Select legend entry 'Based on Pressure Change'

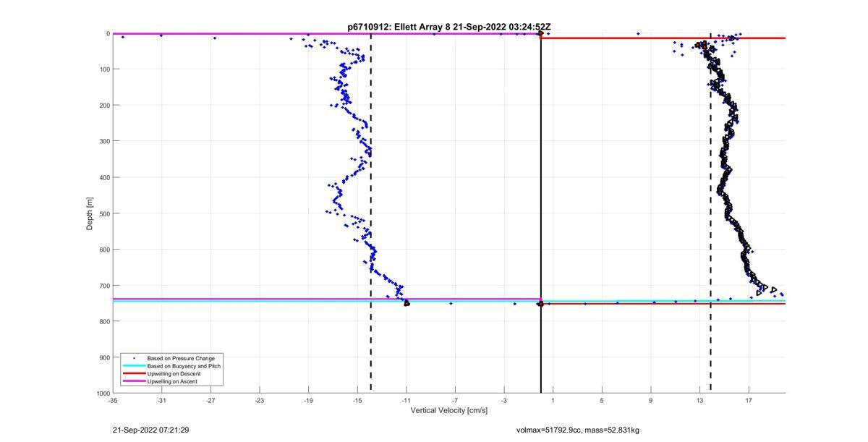click(x=181, y=358)
